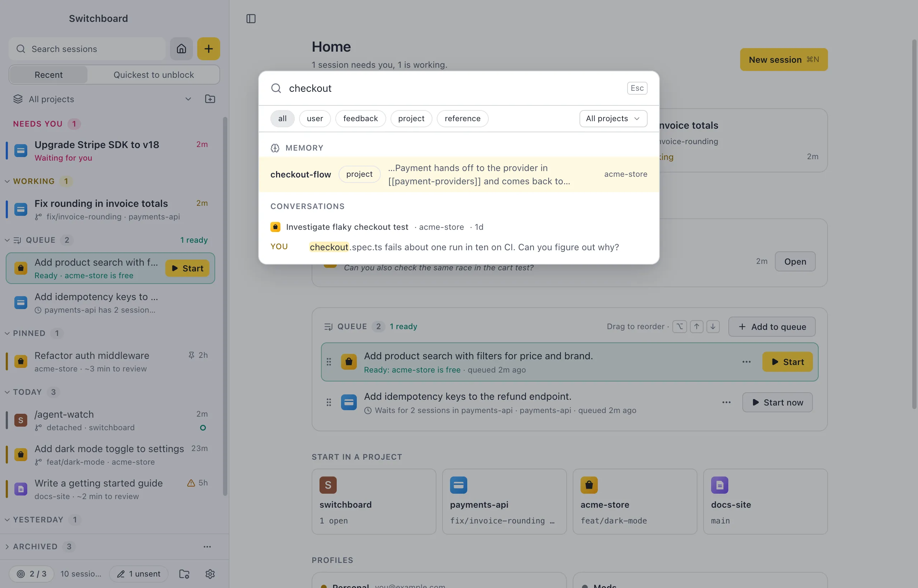Select the 'feedback' filter chip
The height and width of the screenshot is (588, 918).
pyautogui.click(x=360, y=118)
